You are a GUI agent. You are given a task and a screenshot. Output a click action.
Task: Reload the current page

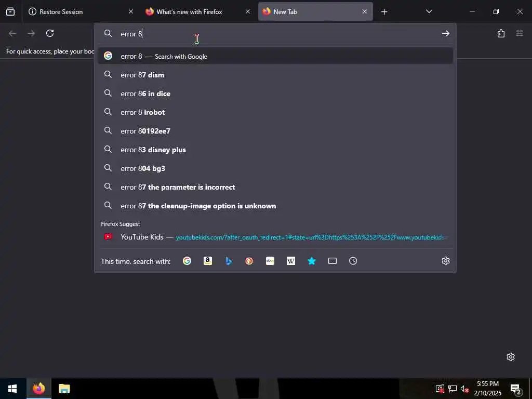50,33
